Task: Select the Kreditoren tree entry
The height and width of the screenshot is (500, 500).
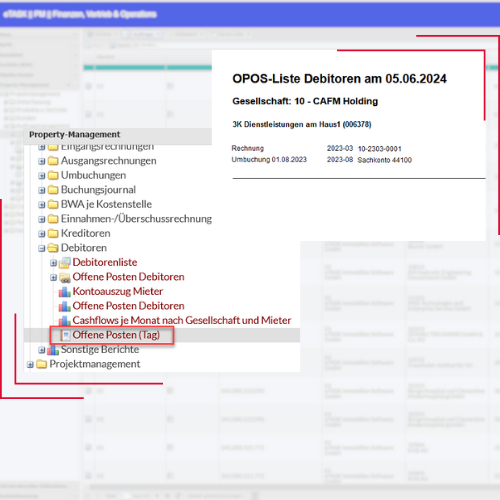Action: coord(85,233)
